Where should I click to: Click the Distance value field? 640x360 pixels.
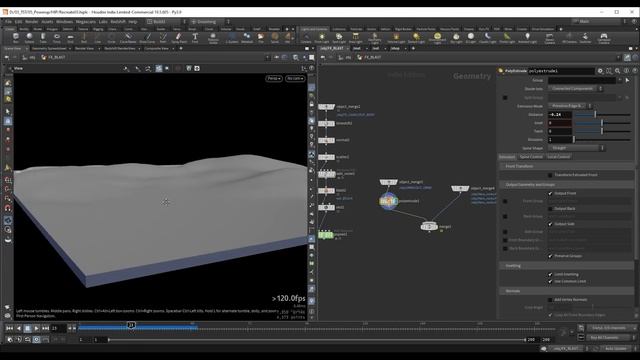pos(560,115)
